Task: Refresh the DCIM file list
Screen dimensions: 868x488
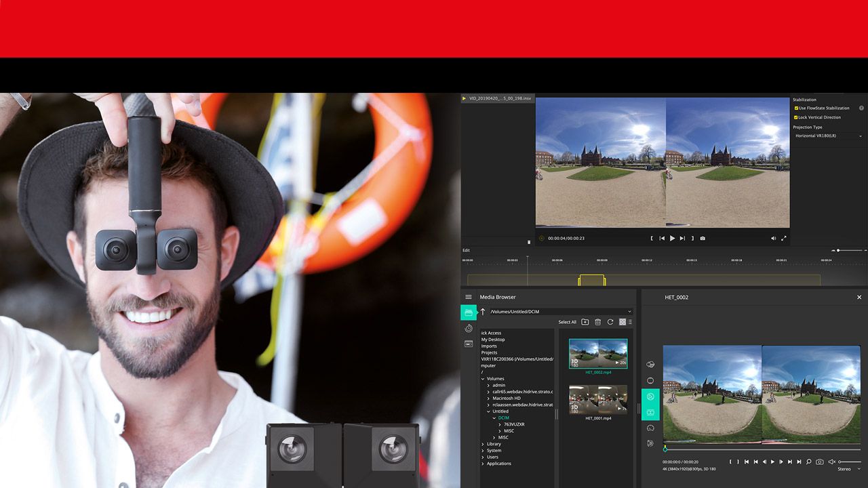Action: pyautogui.click(x=610, y=321)
